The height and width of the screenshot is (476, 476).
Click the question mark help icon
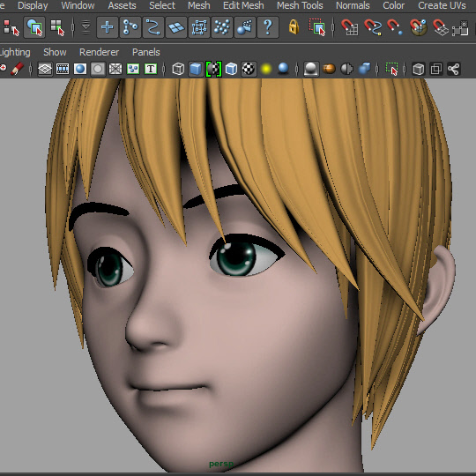pyautogui.click(x=268, y=27)
